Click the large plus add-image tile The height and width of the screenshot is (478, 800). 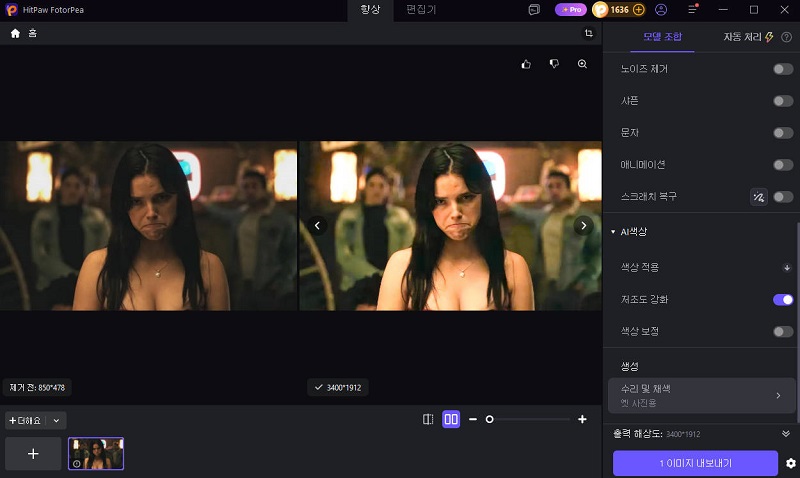(33, 454)
